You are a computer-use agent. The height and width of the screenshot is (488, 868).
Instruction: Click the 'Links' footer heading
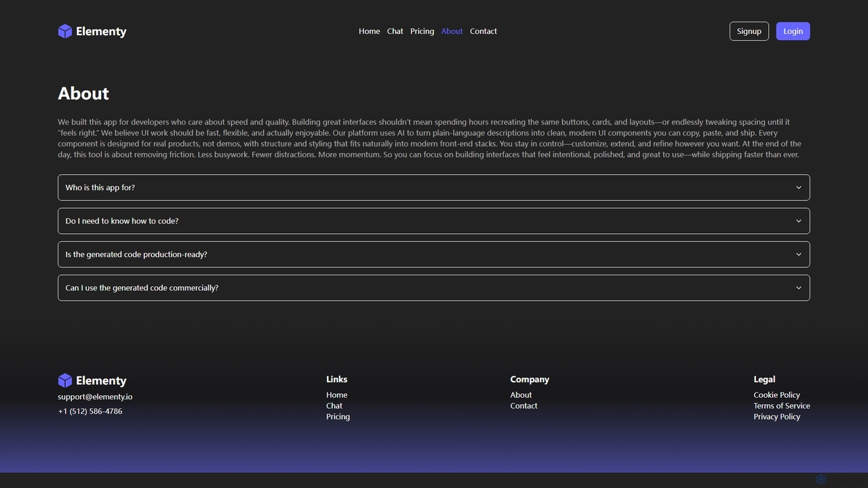coord(336,380)
